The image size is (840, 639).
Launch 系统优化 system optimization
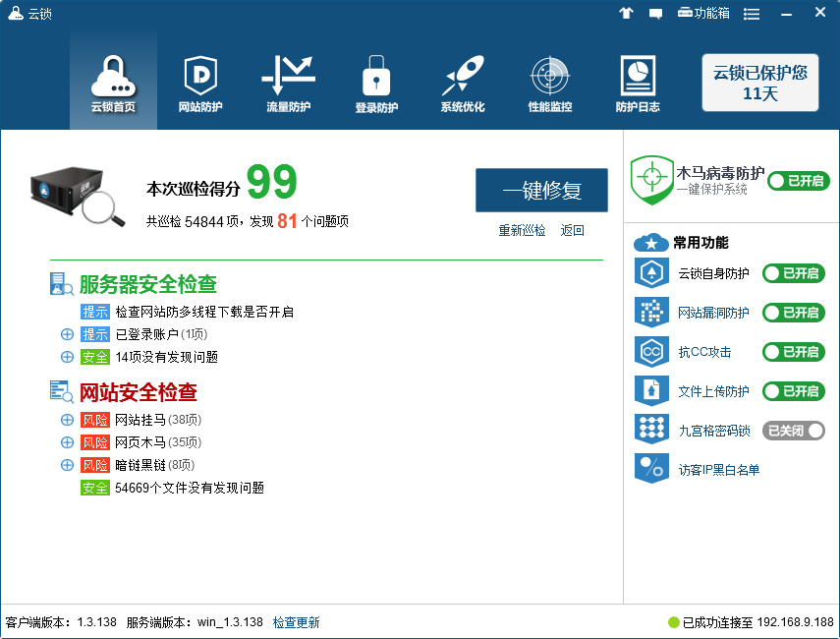point(462,79)
